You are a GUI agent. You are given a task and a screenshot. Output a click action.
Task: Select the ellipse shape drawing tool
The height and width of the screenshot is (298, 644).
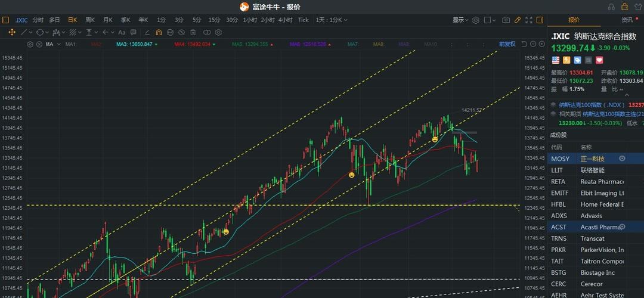[40, 32]
